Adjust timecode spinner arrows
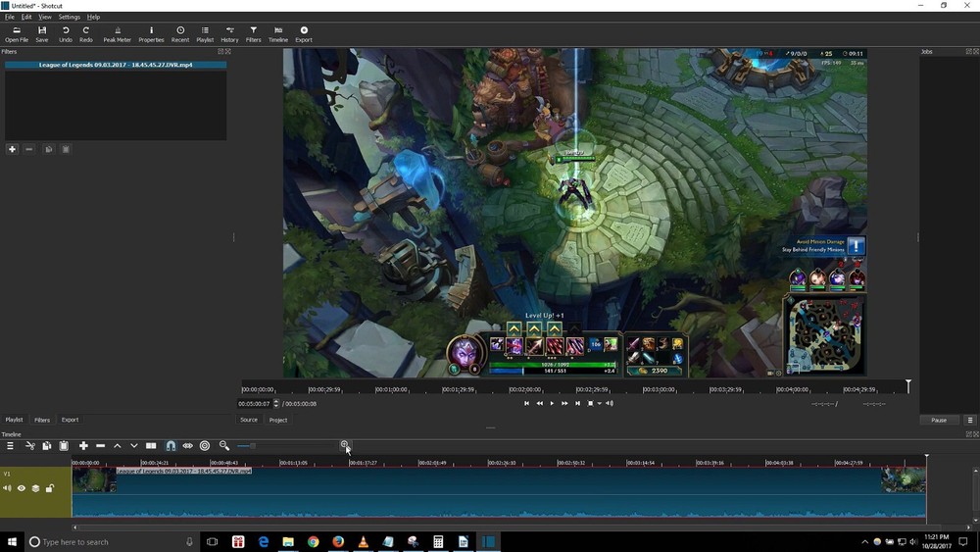Viewport: 980px width, 552px height. [276, 404]
